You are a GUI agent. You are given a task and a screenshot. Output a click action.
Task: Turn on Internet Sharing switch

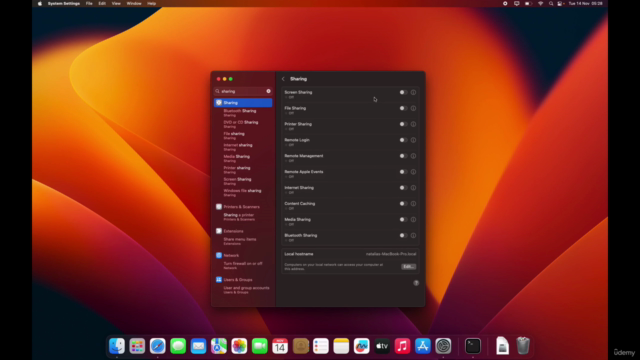pyautogui.click(x=403, y=188)
